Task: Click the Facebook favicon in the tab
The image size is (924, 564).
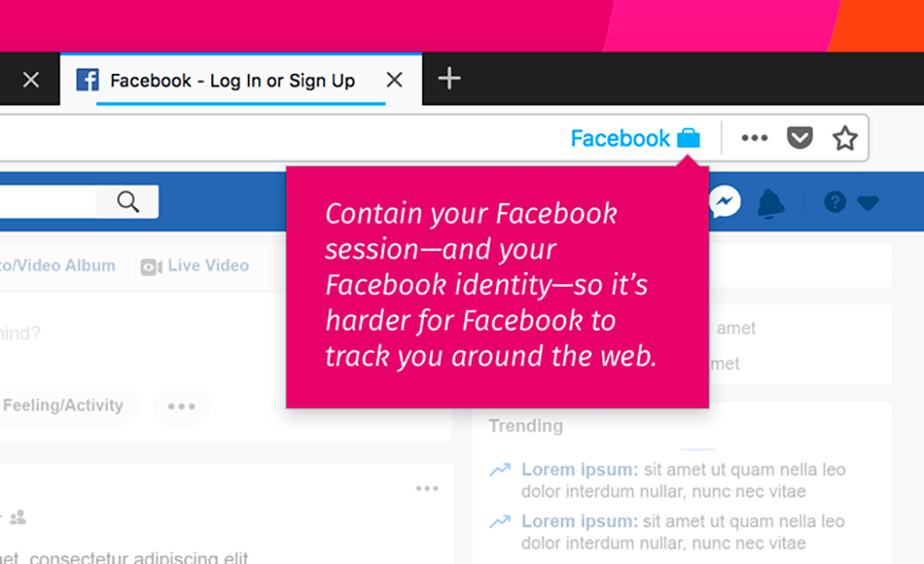Action: [88, 79]
